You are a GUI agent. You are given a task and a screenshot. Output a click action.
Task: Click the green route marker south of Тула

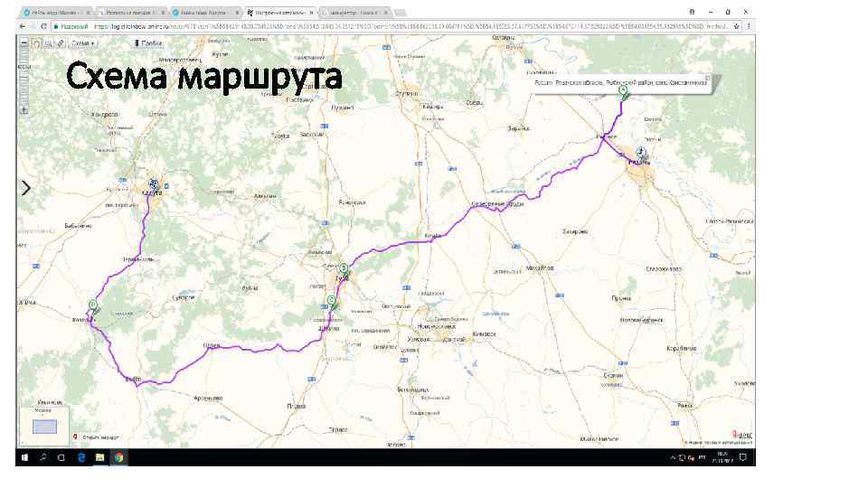pyautogui.click(x=332, y=302)
